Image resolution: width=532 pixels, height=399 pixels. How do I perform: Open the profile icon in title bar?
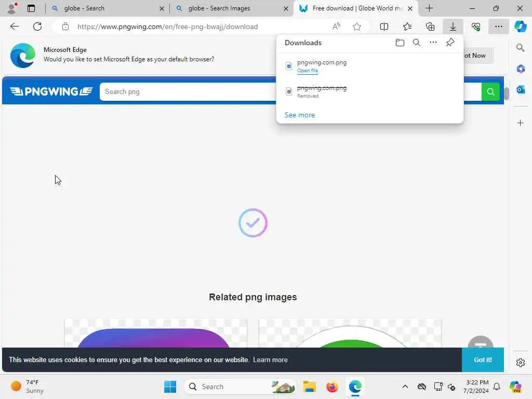(x=12, y=8)
